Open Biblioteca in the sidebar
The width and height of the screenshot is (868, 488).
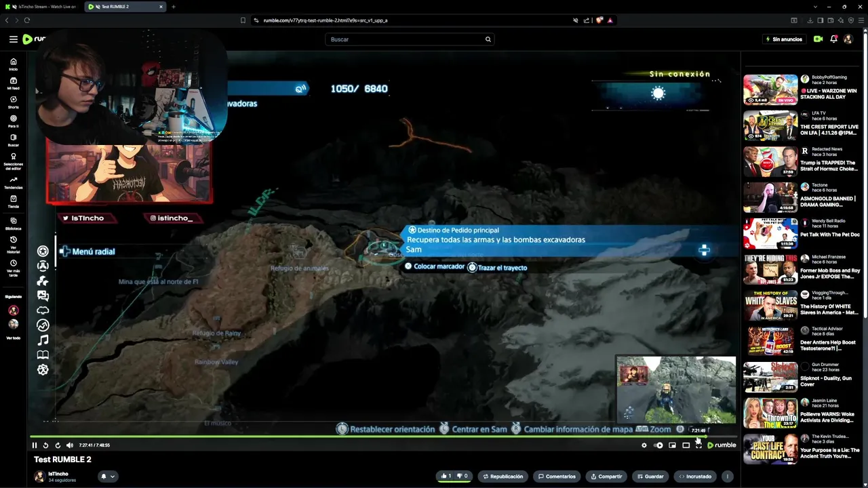click(x=13, y=224)
